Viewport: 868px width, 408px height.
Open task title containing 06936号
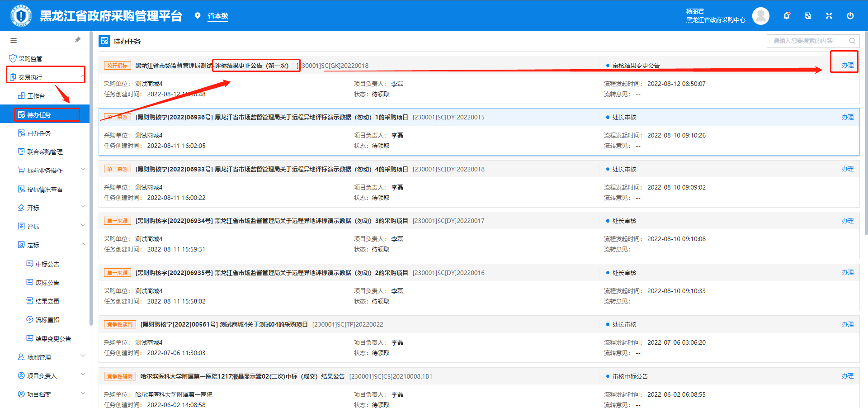coord(272,117)
